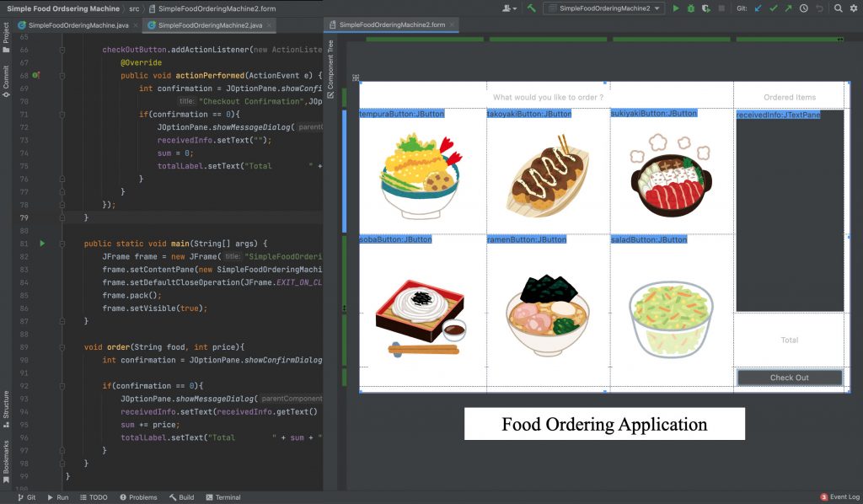Open the Run tool window at bottom
This screenshot has width=863, height=504.
[x=58, y=497]
